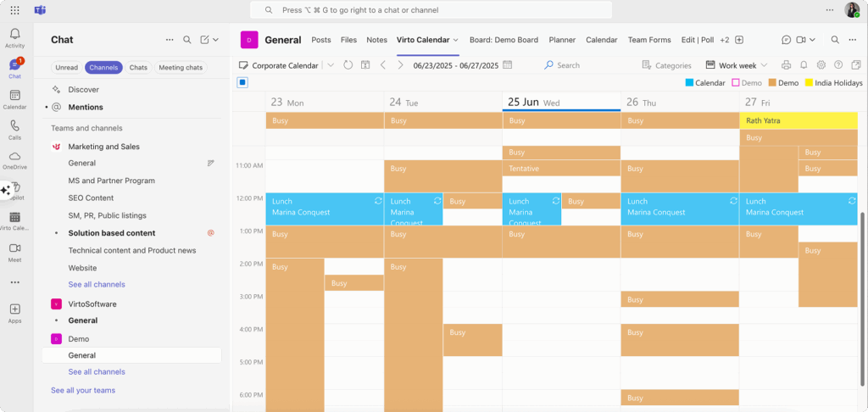The height and width of the screenshot is (412, 868).
Task: Select the Unread filter pill
Action: (66, 68)
